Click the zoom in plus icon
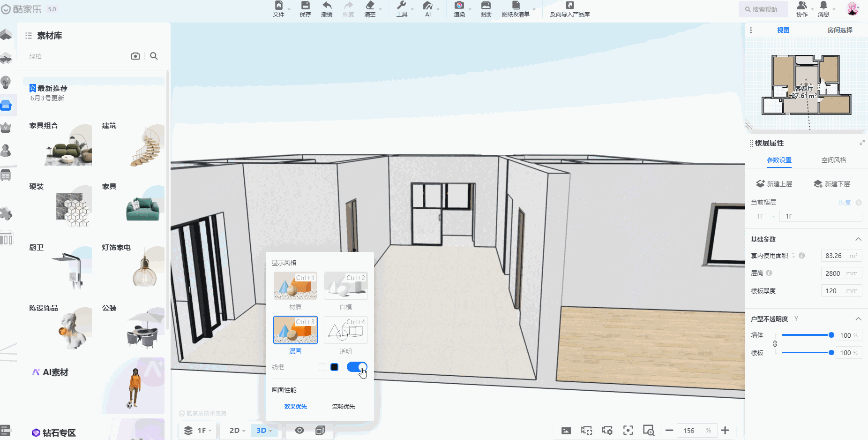The height and width of the screenshot is (440, 868). (x=725, y=431)
